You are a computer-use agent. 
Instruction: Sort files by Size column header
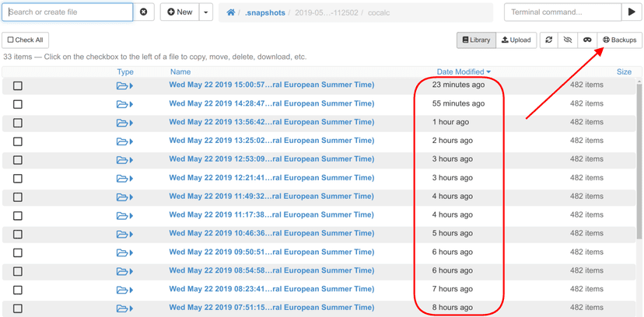tap(624, 71)
